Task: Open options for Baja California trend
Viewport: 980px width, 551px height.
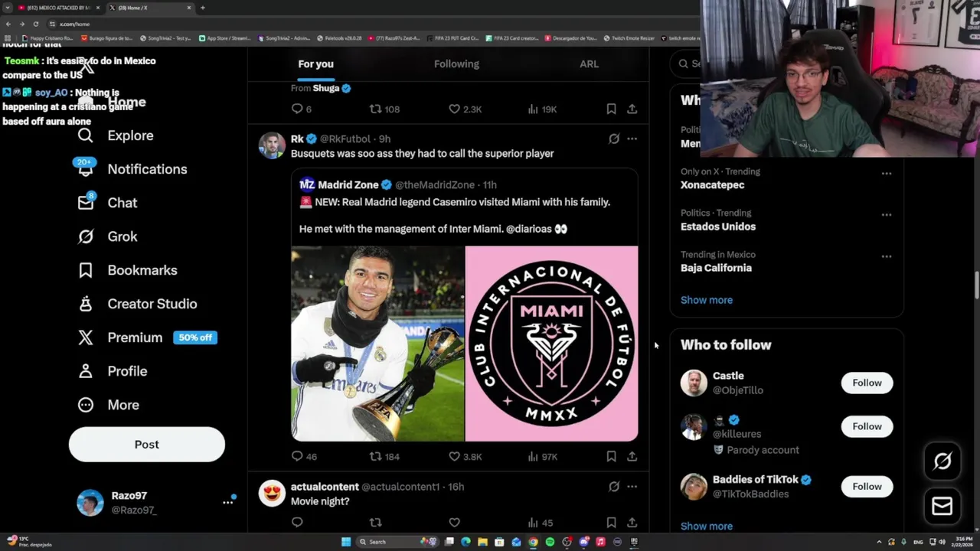Action: (886, 256)
